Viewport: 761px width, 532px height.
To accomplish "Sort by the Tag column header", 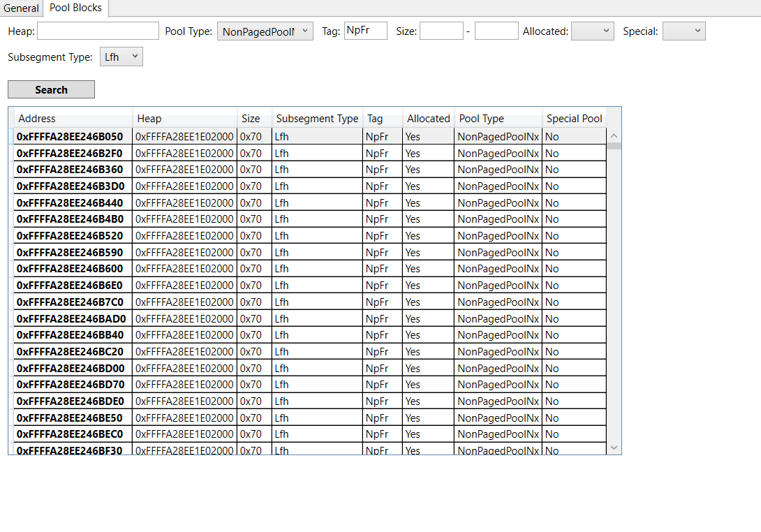I will pyautogui.click(x=383, y=119).
